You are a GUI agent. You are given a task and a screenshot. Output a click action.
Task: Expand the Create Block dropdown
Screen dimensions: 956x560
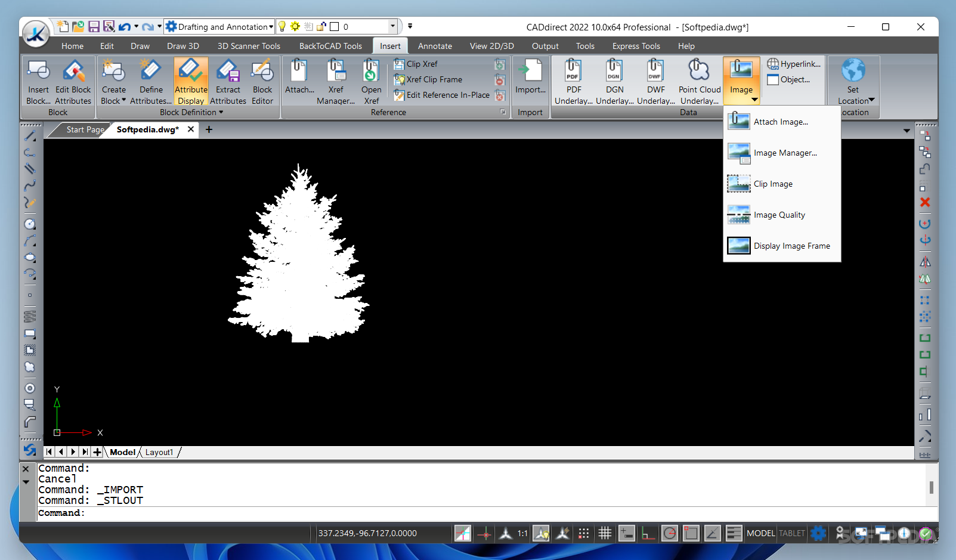tap(123, 100)
